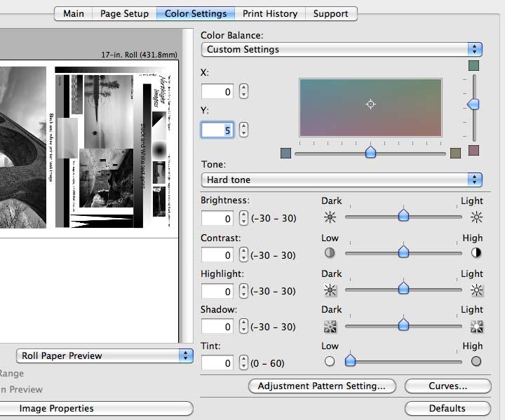Click the Contrast stepper arrows

[x=244, y=255]
